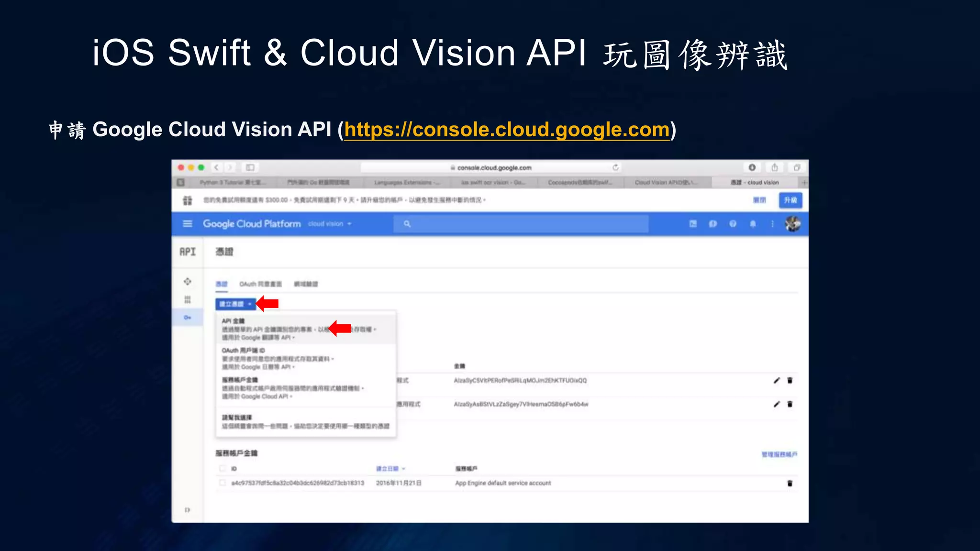
Task: Open a new tab with plus button
Action: coord(804,183)
